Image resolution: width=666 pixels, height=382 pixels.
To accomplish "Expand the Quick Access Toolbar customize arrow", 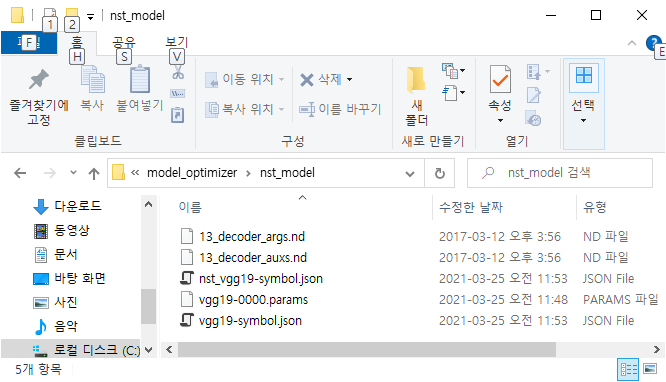I will pos(90,17).
